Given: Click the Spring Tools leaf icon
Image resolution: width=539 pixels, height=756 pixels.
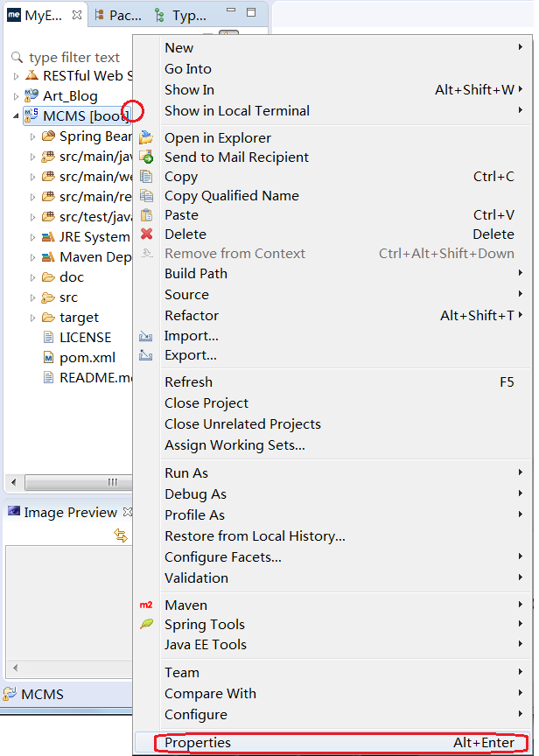Looking at the screenshot, I should click(146, 624).
